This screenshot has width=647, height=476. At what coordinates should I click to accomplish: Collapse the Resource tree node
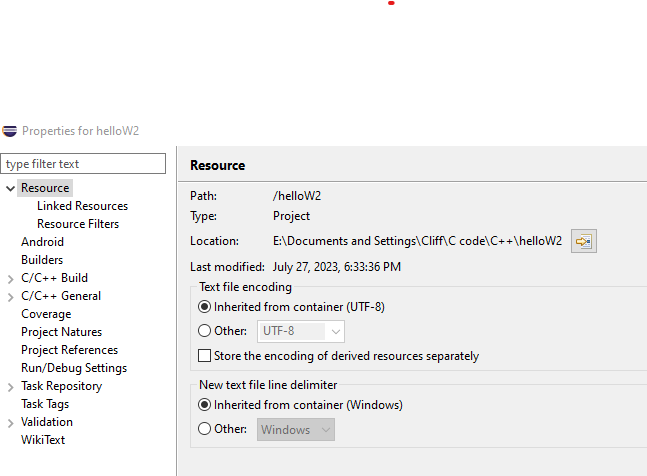pos(11,189)
